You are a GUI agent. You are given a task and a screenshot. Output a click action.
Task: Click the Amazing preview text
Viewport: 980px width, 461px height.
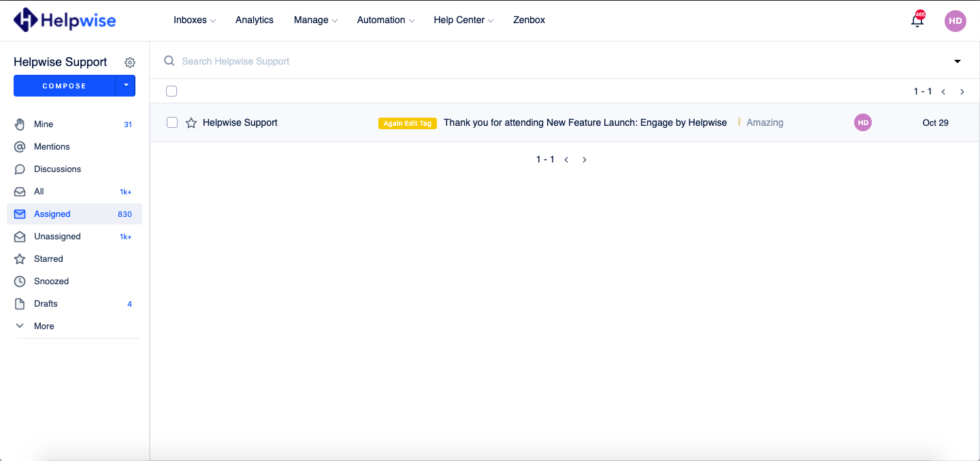point(765,122)
